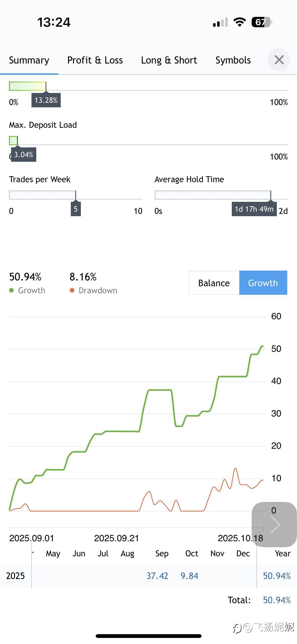Tap the 2025 Year total 50.94%
This screenshot has height=644, width=297.
pos(277,576)
